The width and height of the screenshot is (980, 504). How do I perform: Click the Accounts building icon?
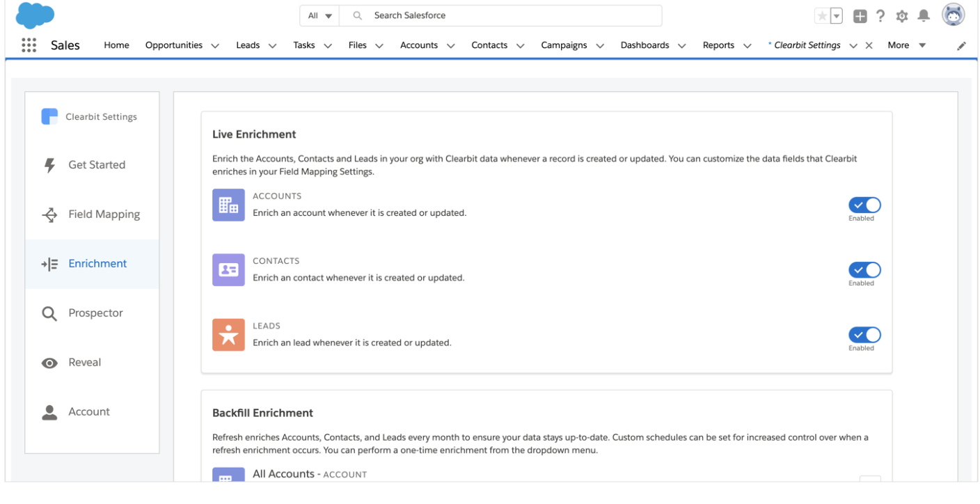228,205
